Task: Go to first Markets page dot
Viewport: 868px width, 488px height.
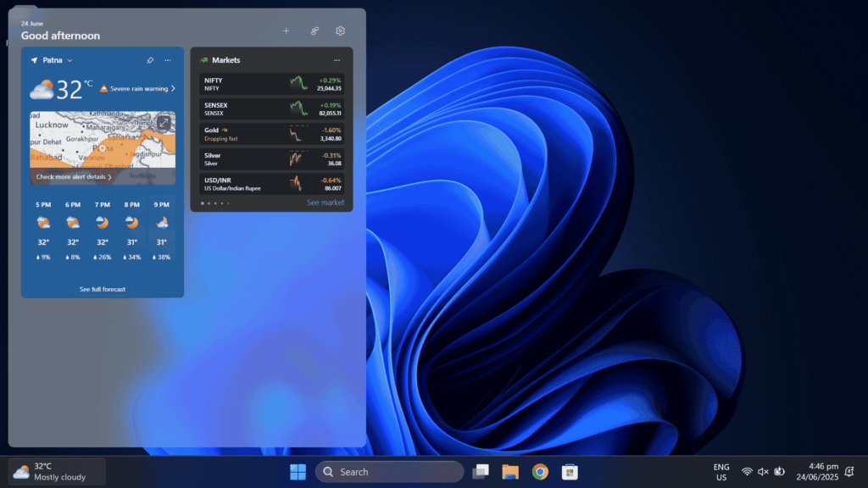Action: [203, 203]
